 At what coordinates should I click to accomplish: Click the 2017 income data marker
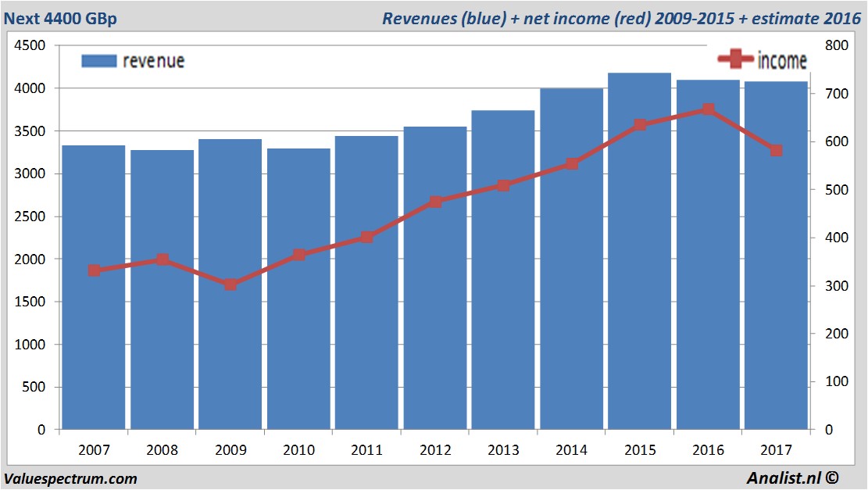pyautogui.click(x=776, y=150)
